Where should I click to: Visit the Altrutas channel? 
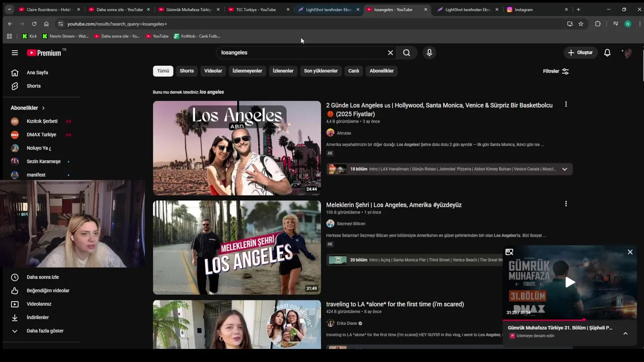(x=344, y=133)
